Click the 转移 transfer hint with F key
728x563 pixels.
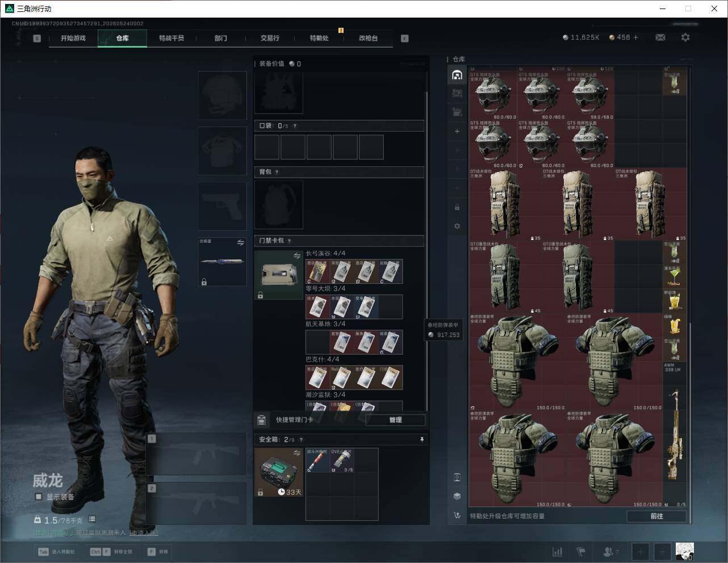click(x=158, y=552)
